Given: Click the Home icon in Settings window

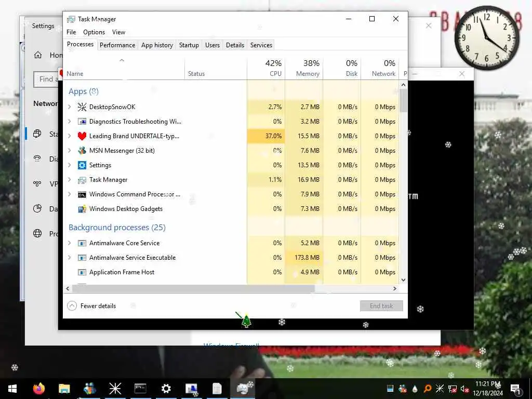Looking at the screenshot, I should click(38, 55).
